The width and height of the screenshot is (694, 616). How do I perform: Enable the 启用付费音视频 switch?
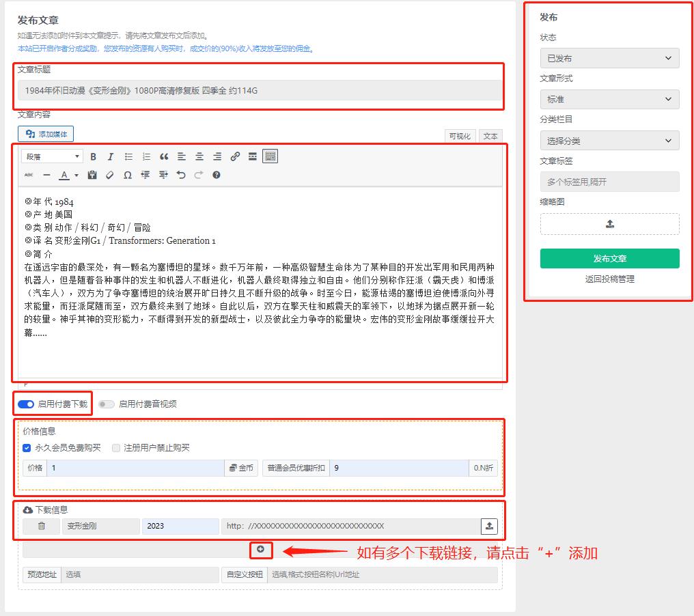pyautogui.click(x=107, y=404)
